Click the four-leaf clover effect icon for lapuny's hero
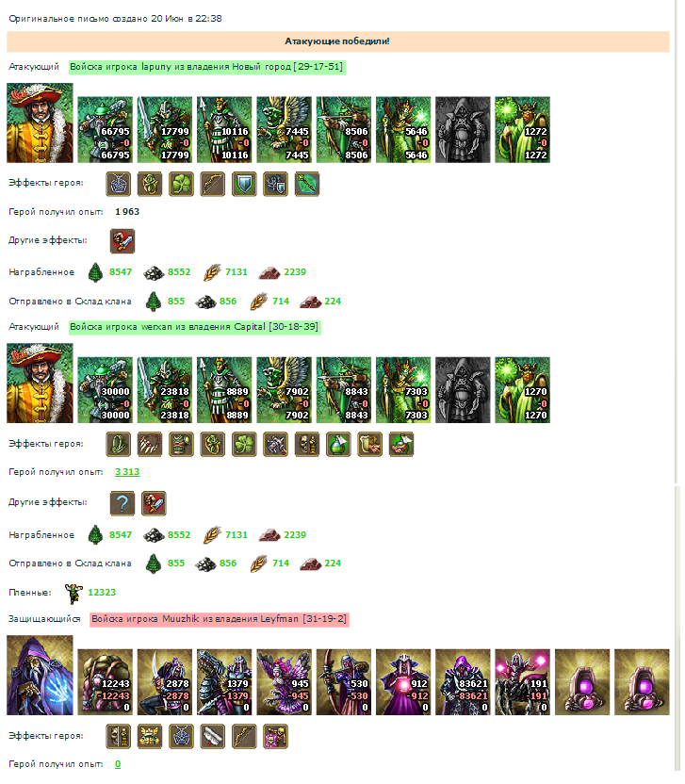Viewport: 685px width, 784px height. (x=181, y=184)
